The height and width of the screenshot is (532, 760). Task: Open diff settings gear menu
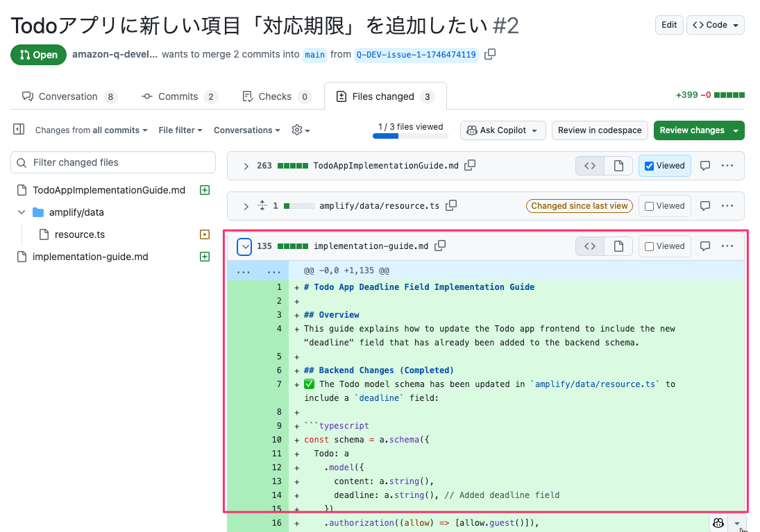click(301, 130)
